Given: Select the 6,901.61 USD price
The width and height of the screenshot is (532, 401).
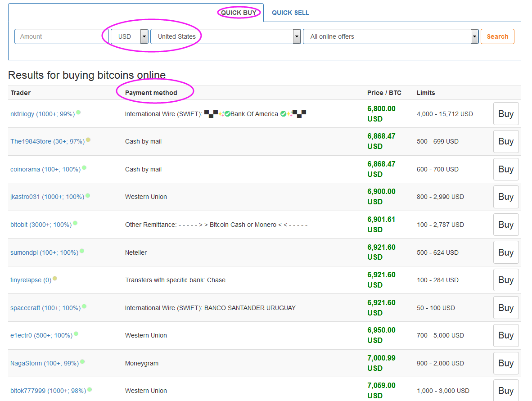Looking at the screenshot, I should [x=381, y=225].
